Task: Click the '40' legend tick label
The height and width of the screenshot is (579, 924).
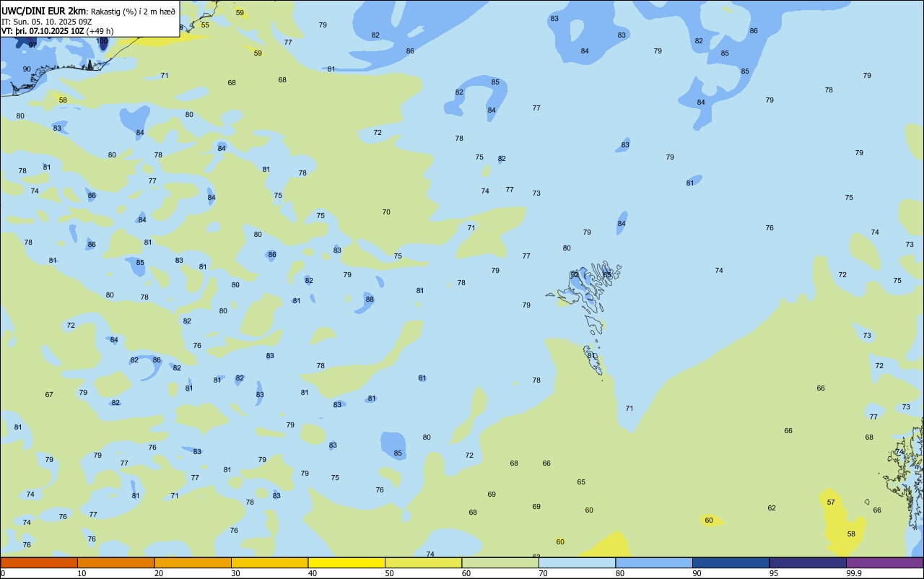Action: click(x=313, y=573)
